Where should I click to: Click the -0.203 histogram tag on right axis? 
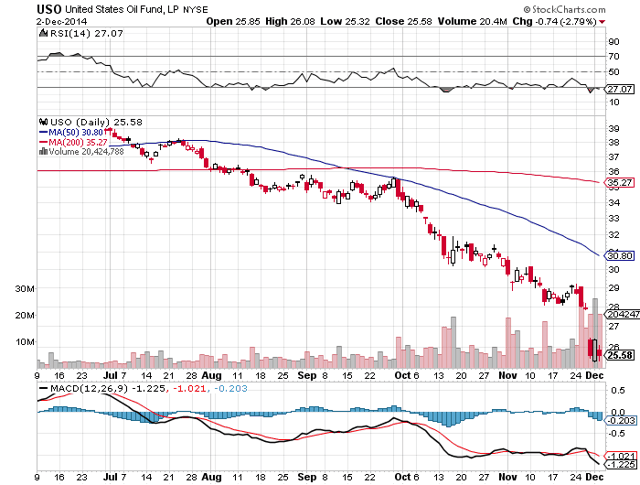tap(620, 420)
